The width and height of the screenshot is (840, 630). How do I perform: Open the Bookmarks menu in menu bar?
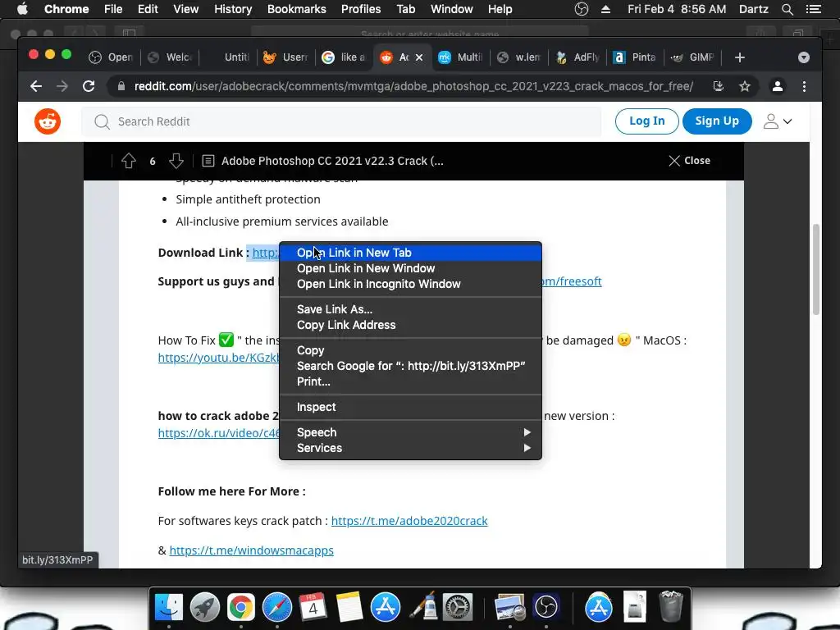click(x=296, y=9)
